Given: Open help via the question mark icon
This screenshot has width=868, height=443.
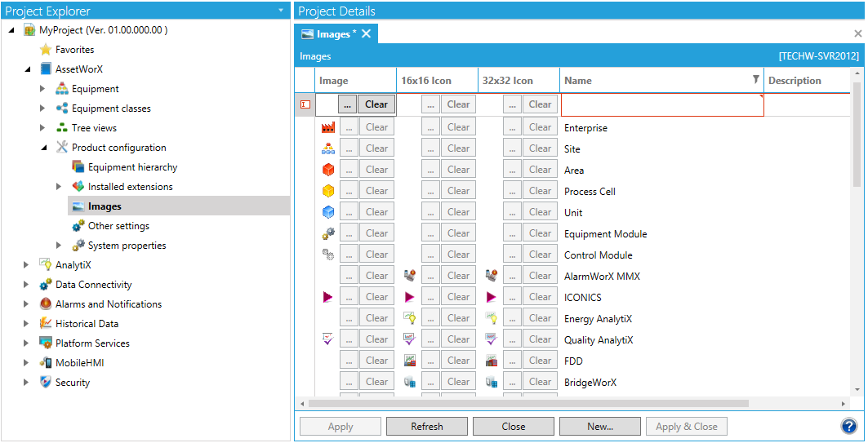Looking at the screenshot, I should click(x=848, y=426).
